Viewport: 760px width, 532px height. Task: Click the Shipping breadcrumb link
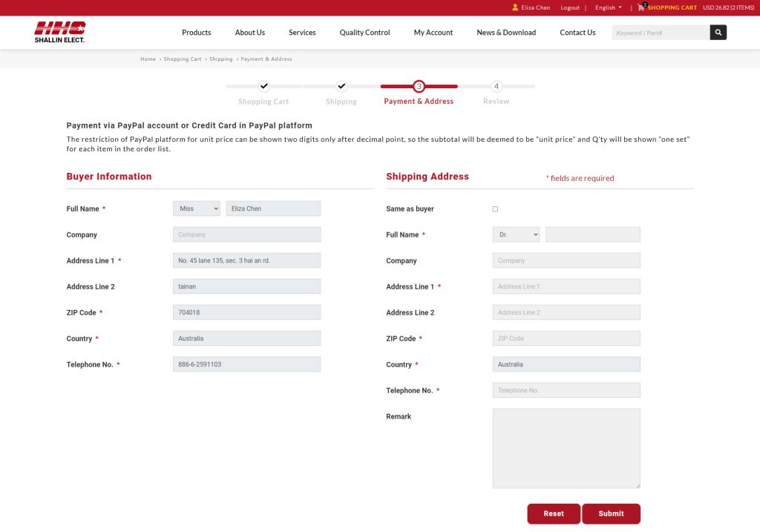point(221,59)
